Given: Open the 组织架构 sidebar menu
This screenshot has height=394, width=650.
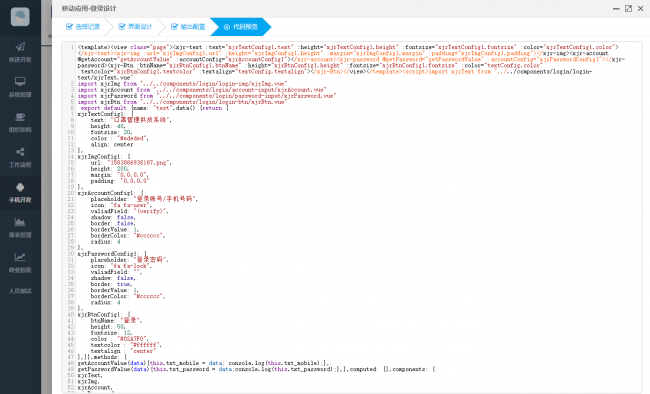Looking at the screenshot, I should (20, 122).
